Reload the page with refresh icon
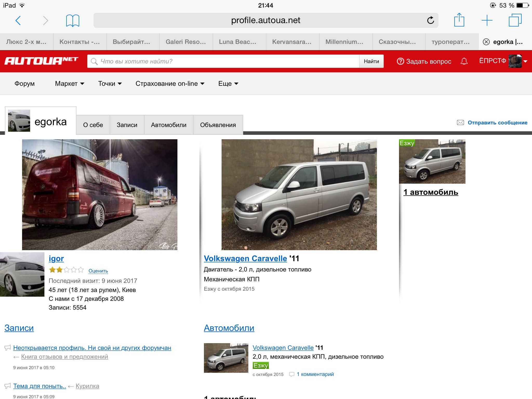This screenshot has height=399, width=532. [x=430, y=20]
